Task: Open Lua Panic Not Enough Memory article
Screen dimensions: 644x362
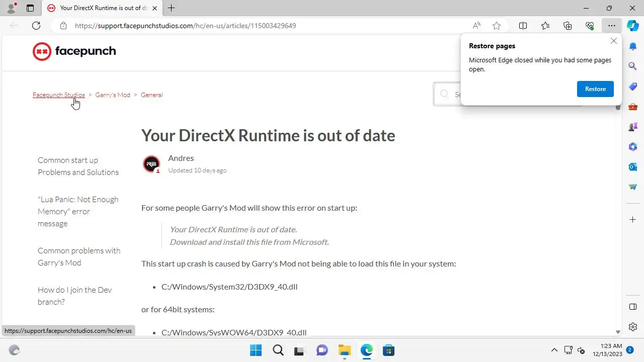Action: pyautogui.click(x=78, y=212)
